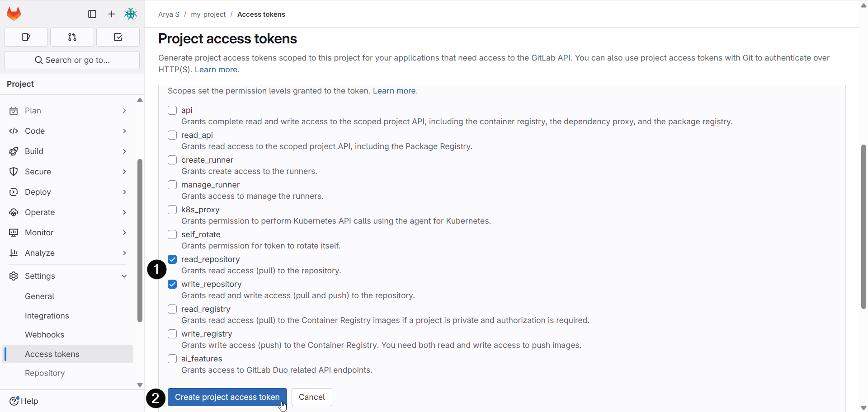Open the Merge requests icon
Screen dimensions: 868x412
point(72,37)
